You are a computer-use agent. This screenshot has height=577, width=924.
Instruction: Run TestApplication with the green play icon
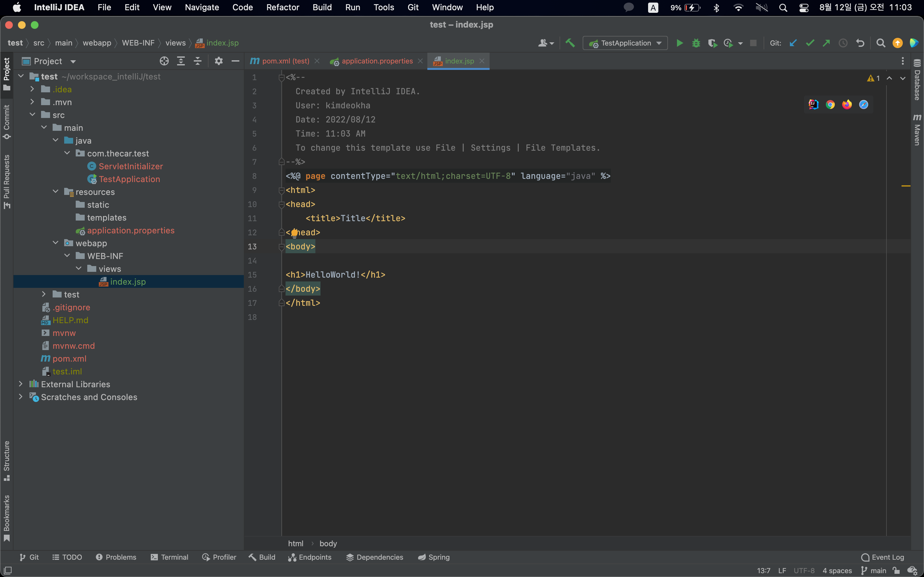(680, 43)
